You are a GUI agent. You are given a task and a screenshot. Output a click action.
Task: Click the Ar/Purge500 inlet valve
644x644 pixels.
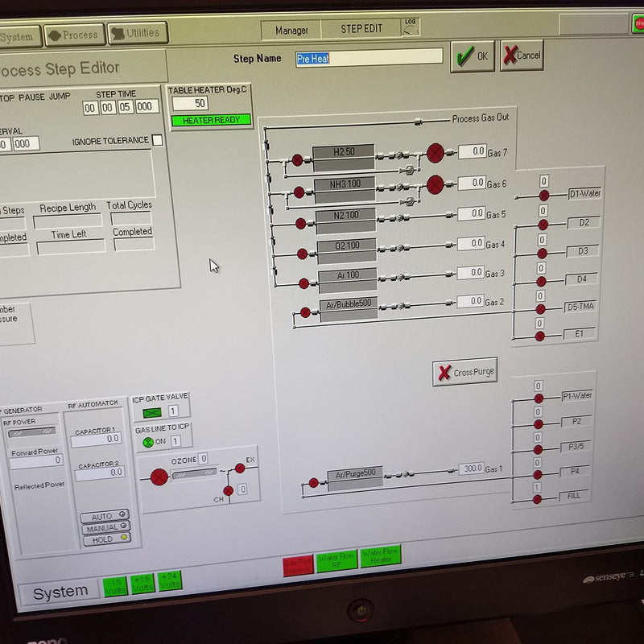[x=314, y=483]
